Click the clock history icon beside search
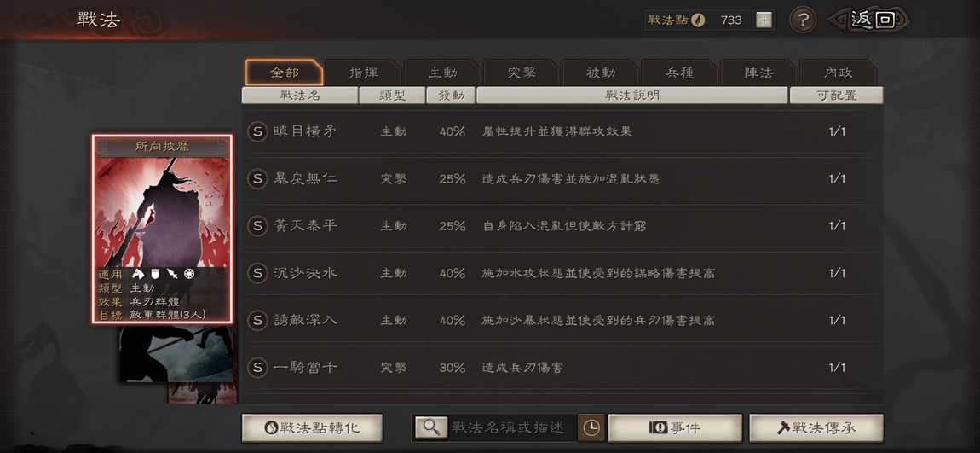This screenshot has width=980, height=453. (x=591, y=427)
